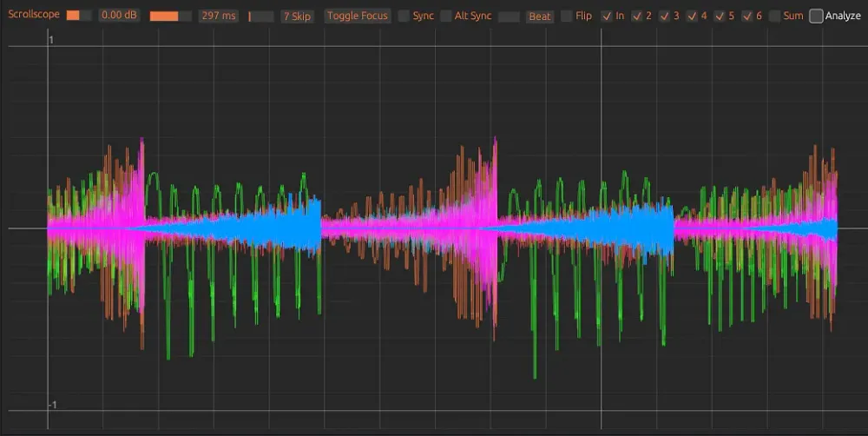Screen dimensions: 868x436
Task: Click the time window slider before 297 ms
Action: point(170,17)
